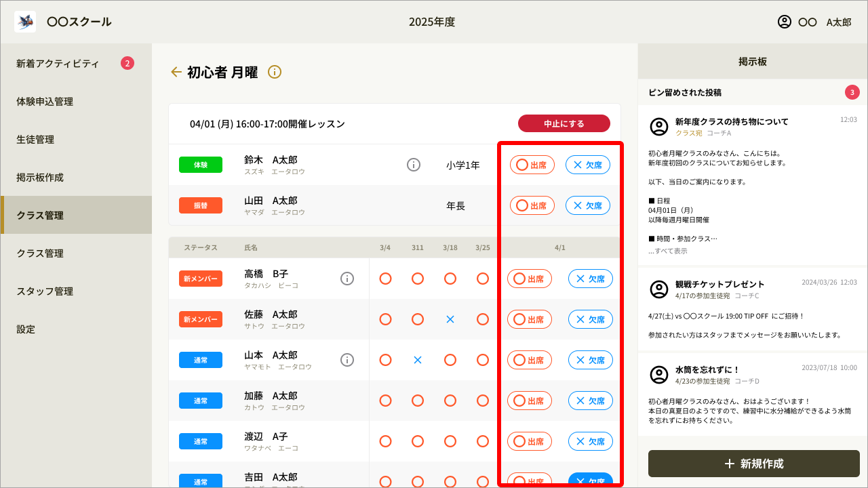Click the school logo in the top bar
The image size is (868, 488).
click(x=25, y=21)
